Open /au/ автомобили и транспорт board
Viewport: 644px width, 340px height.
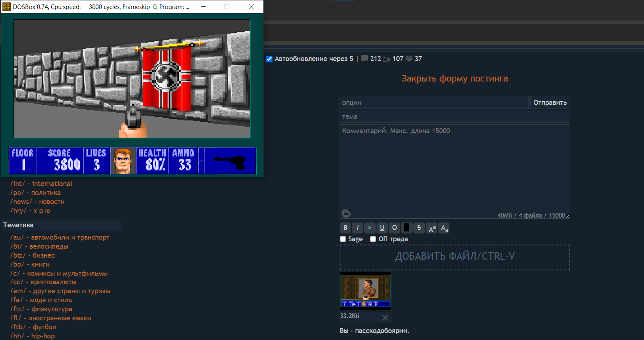[x=60, y=237]
